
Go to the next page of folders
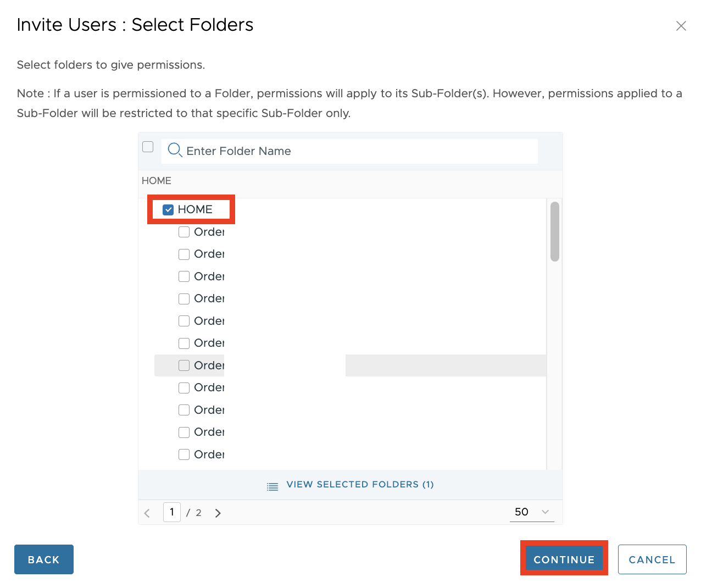click(x=218, y=513)
